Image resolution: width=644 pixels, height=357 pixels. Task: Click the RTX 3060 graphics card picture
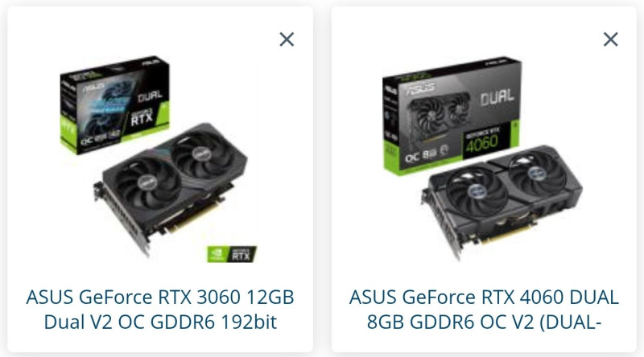point(171,189)
